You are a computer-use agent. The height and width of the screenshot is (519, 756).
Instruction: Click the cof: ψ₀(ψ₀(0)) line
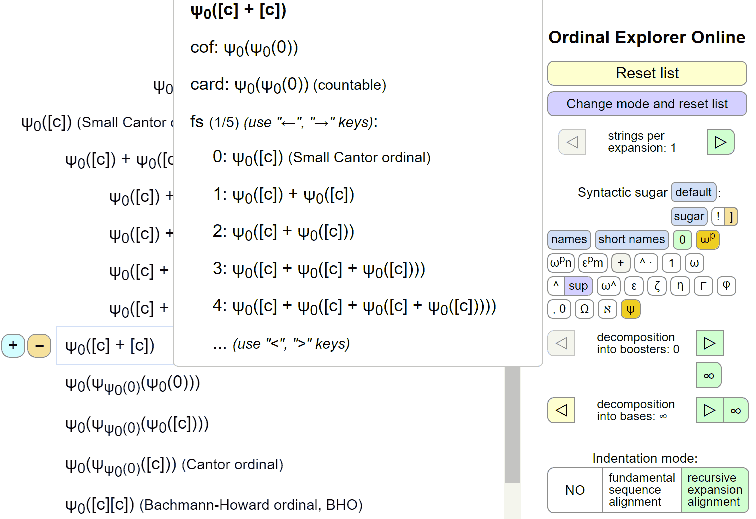(x=244, y=48)
